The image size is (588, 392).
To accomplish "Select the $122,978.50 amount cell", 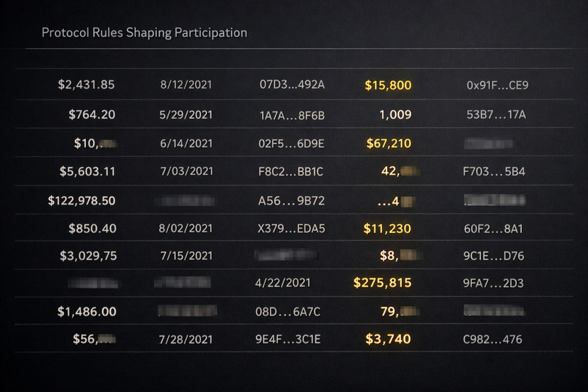I will click(82, 201).
